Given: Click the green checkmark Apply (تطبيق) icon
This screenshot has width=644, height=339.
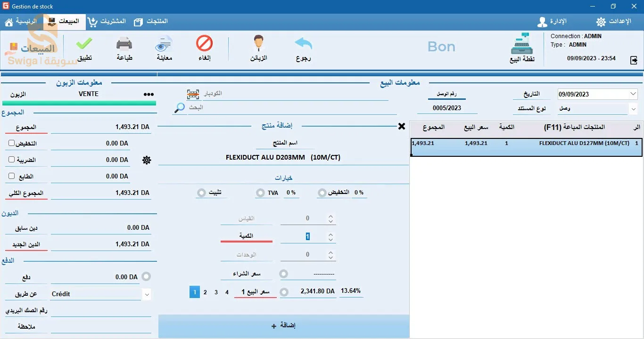Looking at the screenshot, I should 84,45.
